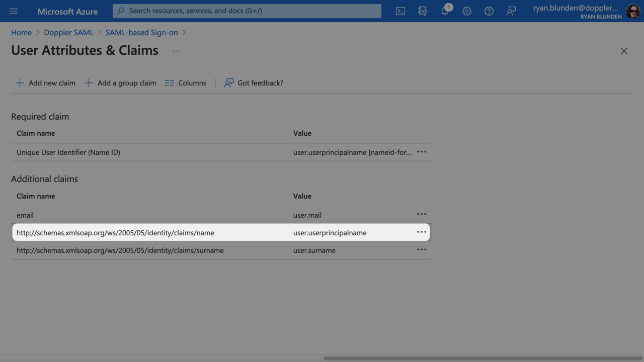Click Add a group claim
This screenshot has height=362, width=644.
(120, 83)
